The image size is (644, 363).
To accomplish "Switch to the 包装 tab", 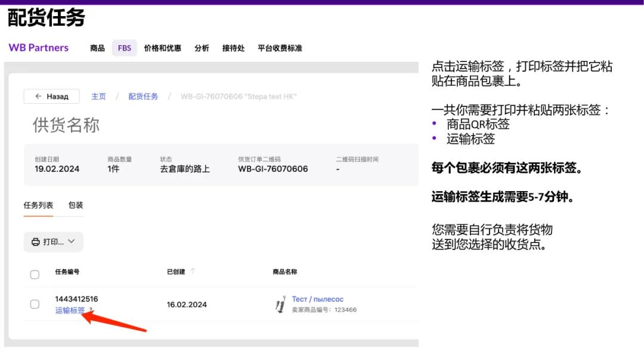I will click(x=77, y=204).
